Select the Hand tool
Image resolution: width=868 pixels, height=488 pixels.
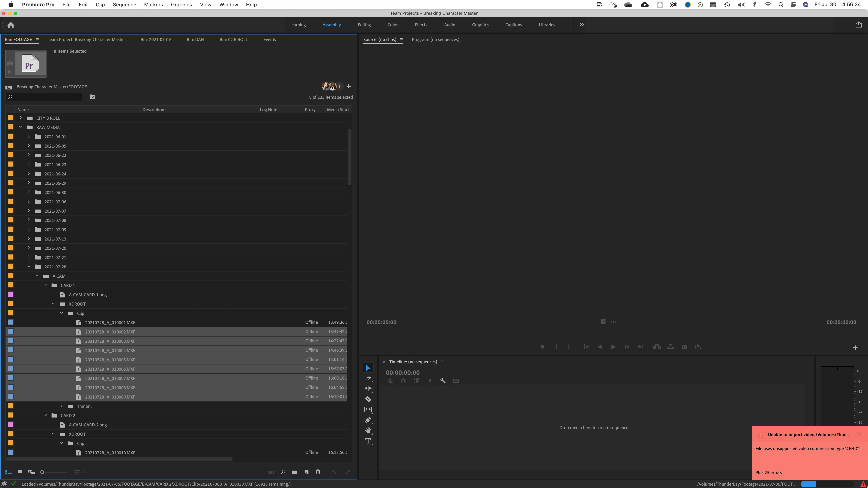(368, 430)
